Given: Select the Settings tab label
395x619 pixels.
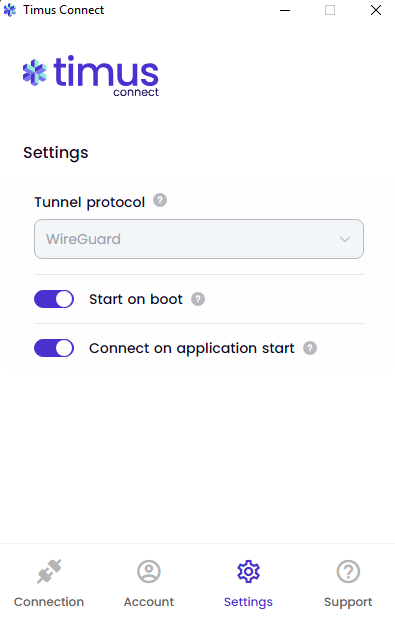Looking at the screenshot, I should click(x=248, y=602).
